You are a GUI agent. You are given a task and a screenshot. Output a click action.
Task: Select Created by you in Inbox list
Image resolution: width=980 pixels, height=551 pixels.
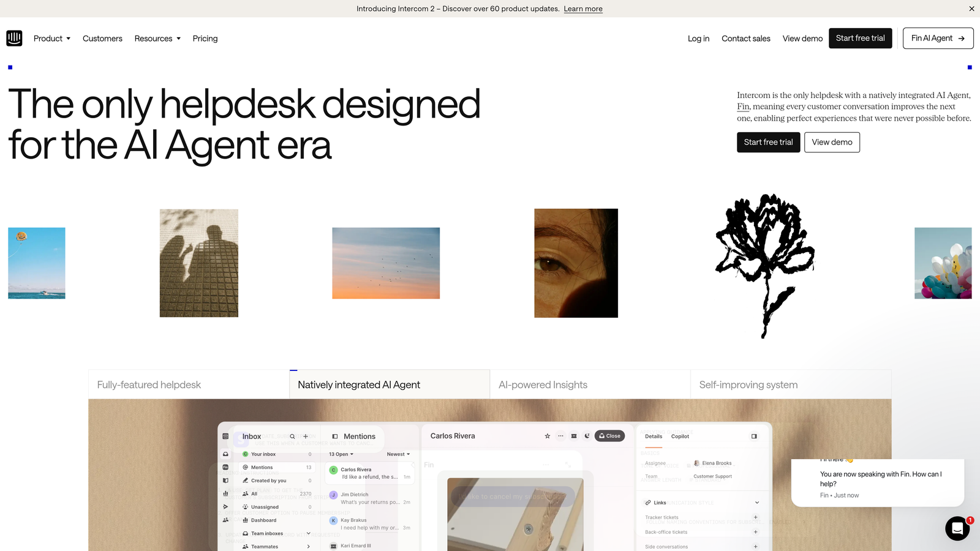click(x=277, y=481)
